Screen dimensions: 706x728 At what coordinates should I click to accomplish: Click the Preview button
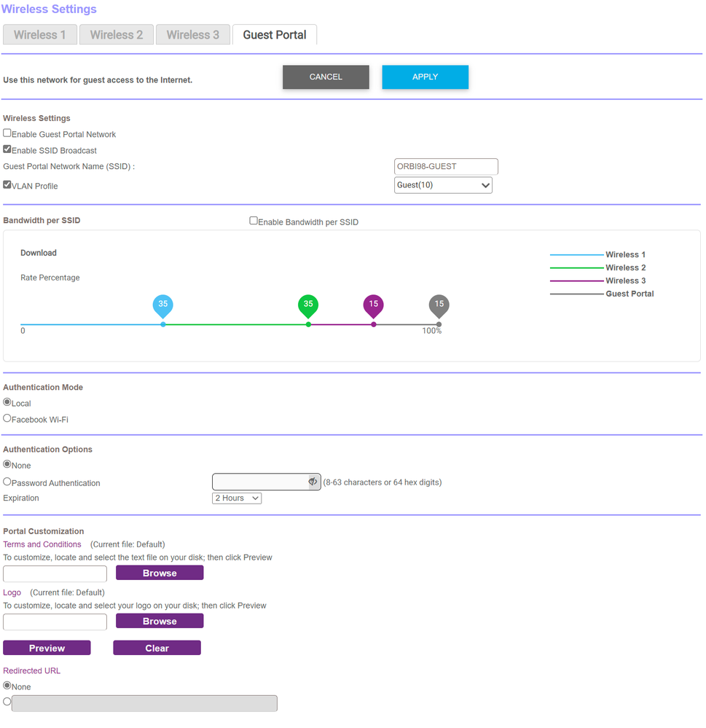[x=47, y=649]
